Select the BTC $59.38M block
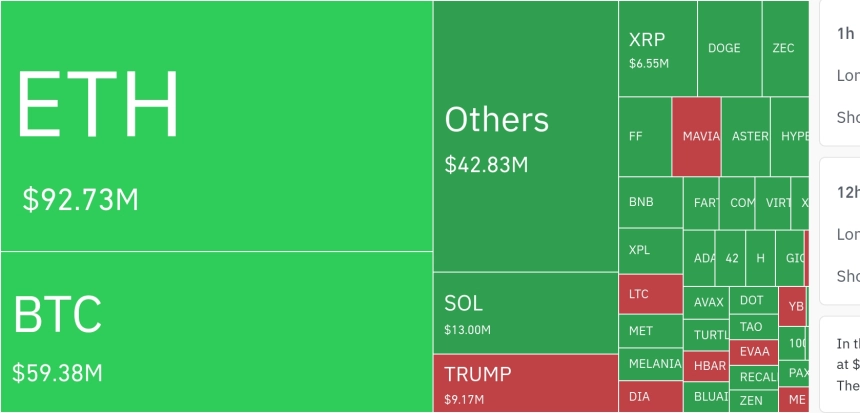The height and width of the screenshot is (413, 860). click(x=216, y=331)
